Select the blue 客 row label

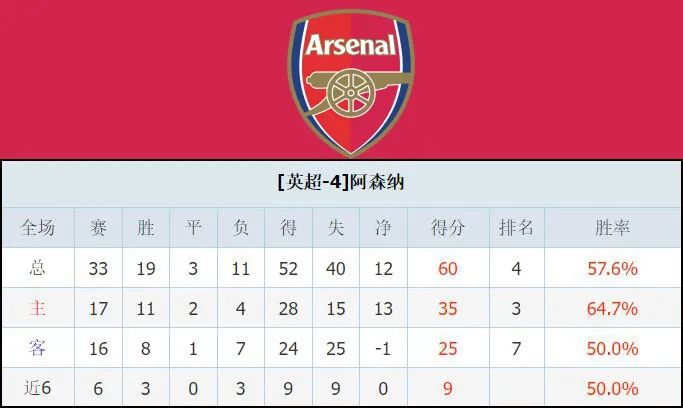point(37,348)
